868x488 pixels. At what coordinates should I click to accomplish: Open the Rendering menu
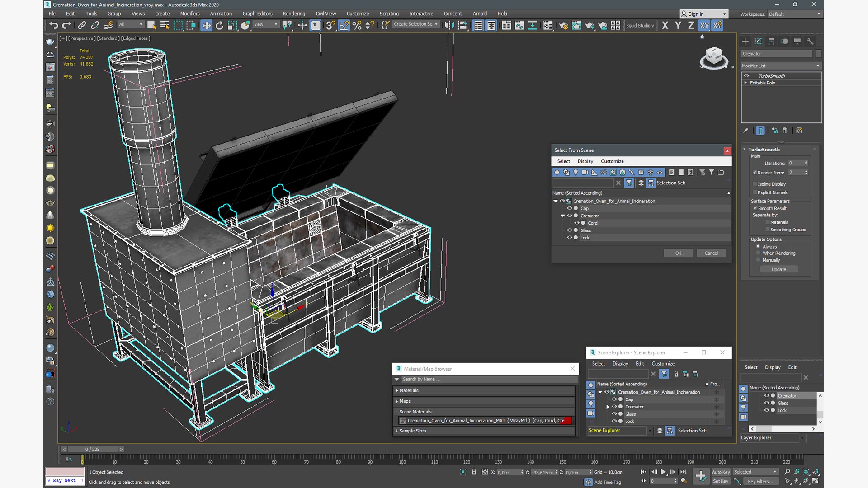coord(294,14)
